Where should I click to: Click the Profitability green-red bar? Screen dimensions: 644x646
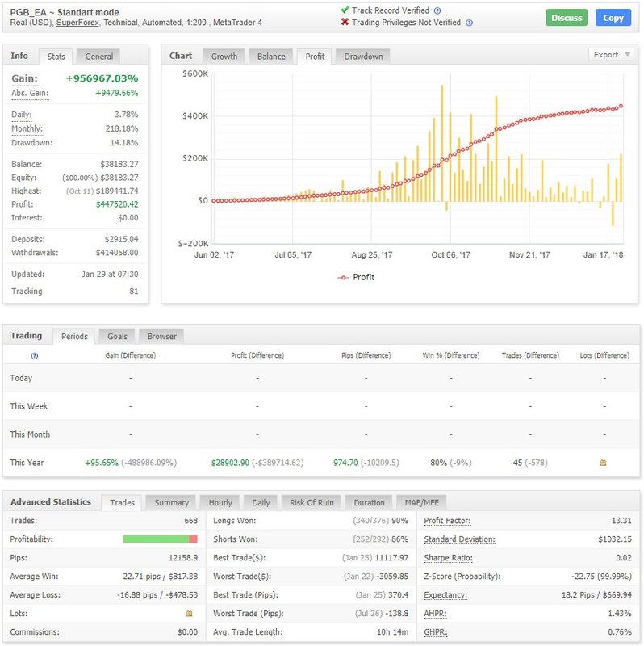click(160, 539)
